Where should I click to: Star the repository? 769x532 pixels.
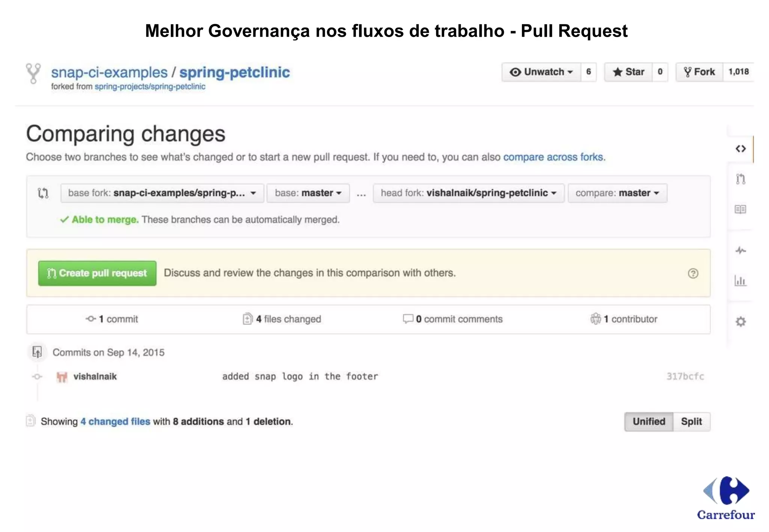pos(629,72)
